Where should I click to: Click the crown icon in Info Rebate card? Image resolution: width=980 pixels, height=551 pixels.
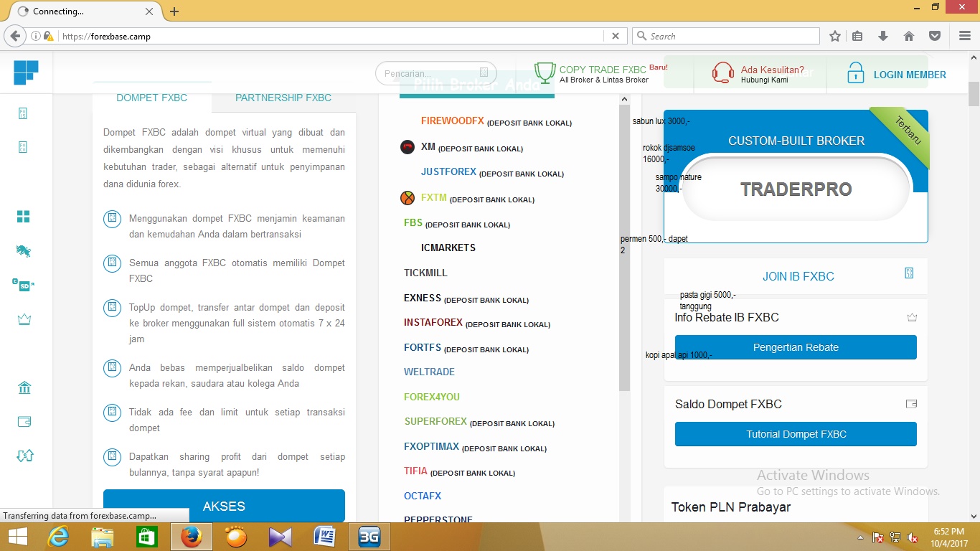[x=912, y=317]
